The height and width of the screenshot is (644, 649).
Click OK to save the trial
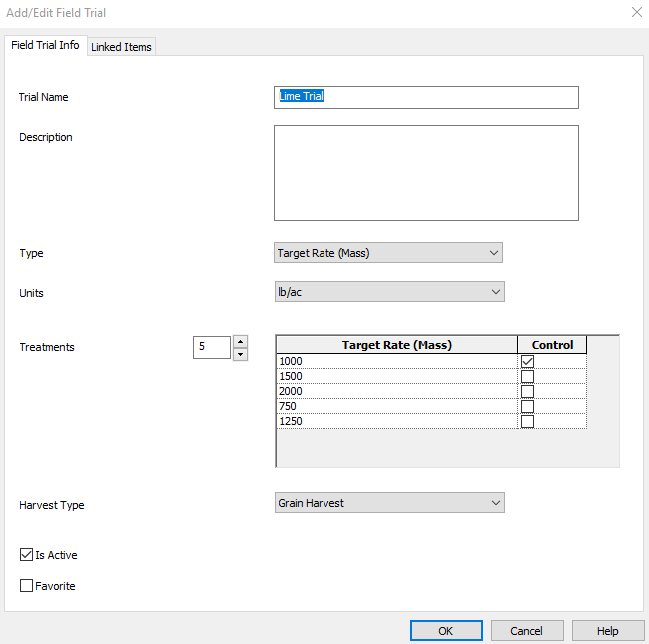446,631
